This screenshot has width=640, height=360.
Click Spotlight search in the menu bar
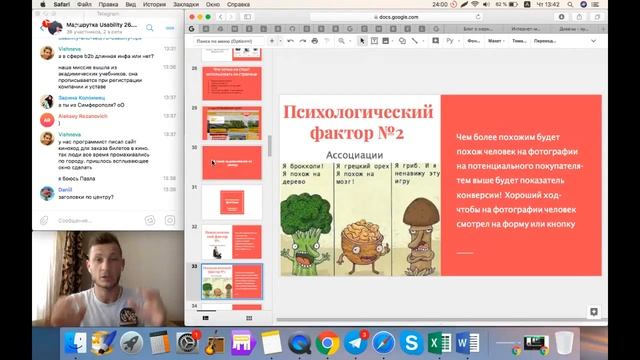570,4
